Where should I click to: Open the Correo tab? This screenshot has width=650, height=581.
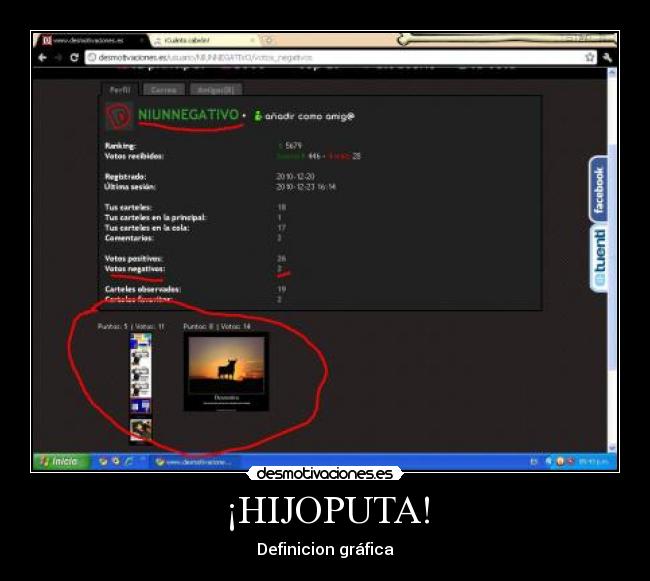[x=164, y=90]
